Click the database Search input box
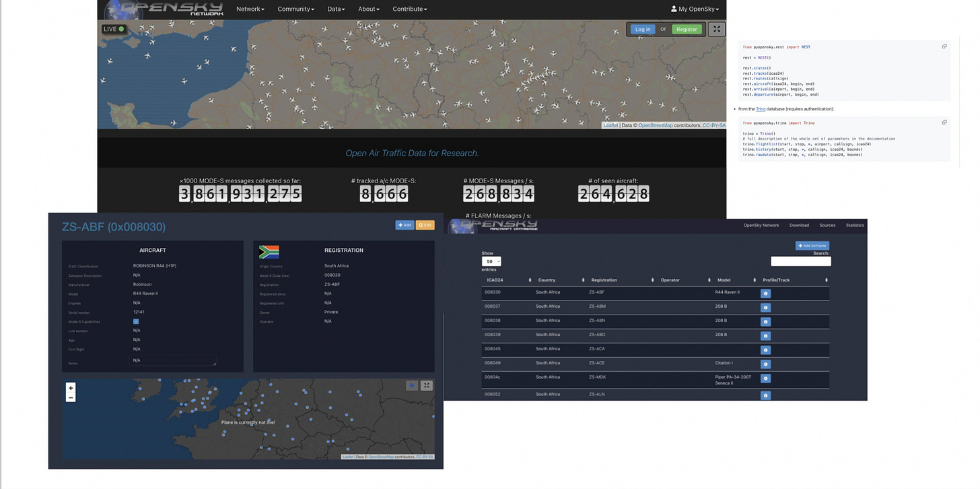 (x=801, y=261)
